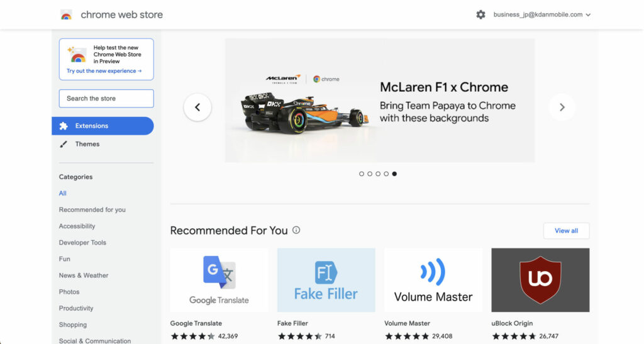The image size is (644, 344).
Task: Expand the business_jp@kdanmobile.com account dropdown
Action: click(541, 14)
